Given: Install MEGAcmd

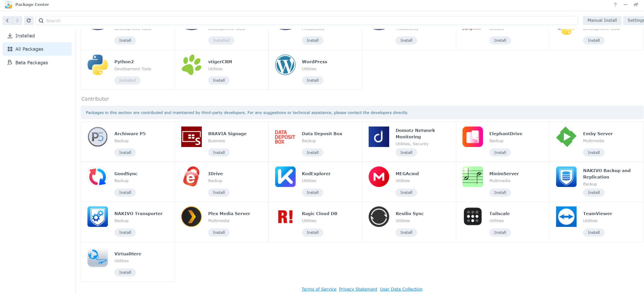Looking at the screenshot, I should (x=406, y=193).
